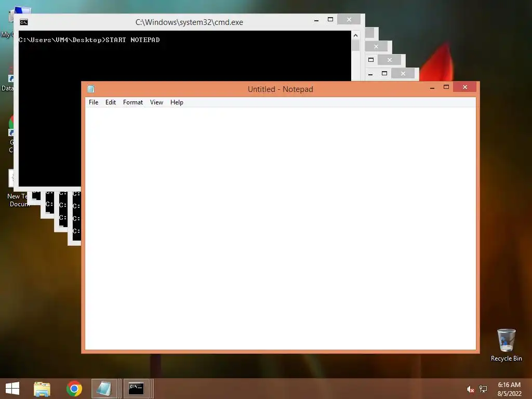Open File Explorer from the taskbar
This screenshot has height=399, width=532.
(42, 389)
